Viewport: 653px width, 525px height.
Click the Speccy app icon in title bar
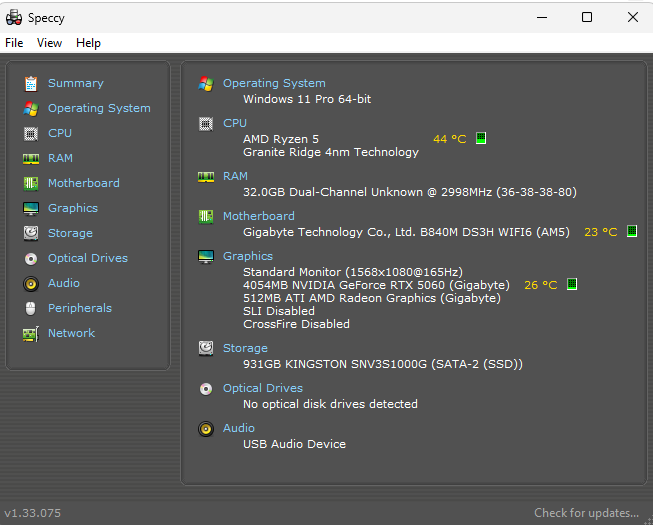click(x=14, y=17)
